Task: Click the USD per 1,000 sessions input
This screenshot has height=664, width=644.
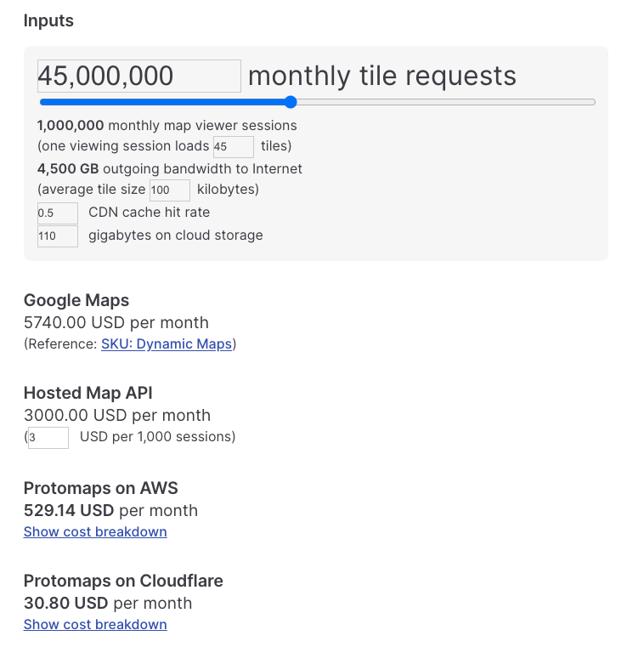Action: tap(48, 438)
